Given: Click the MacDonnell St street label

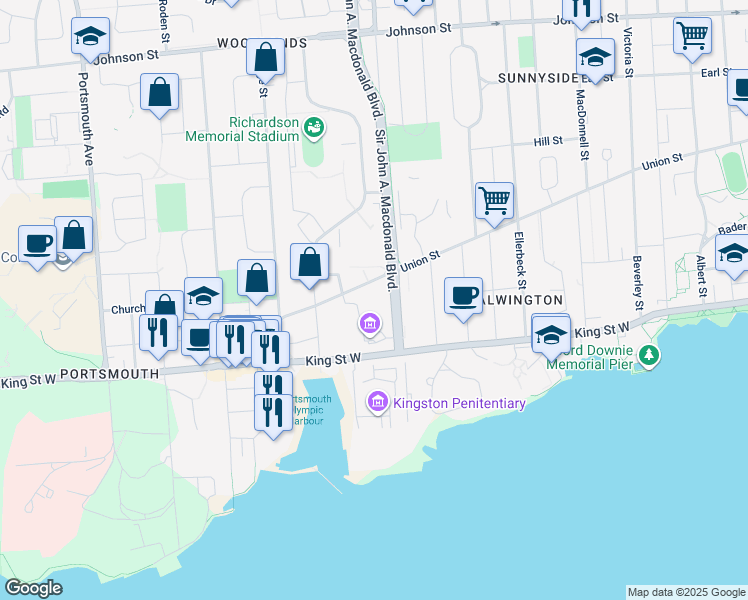Looking at the screenshot, I should pos(583,124).
